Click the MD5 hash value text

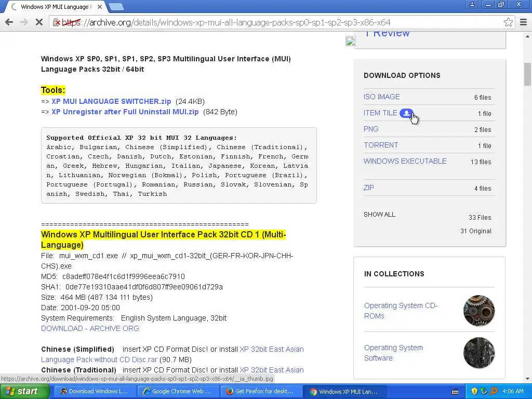pos(124,276)
